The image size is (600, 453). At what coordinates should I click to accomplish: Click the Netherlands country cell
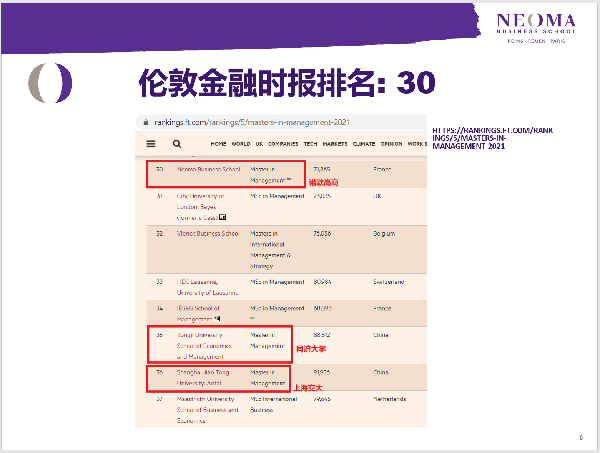390,399
